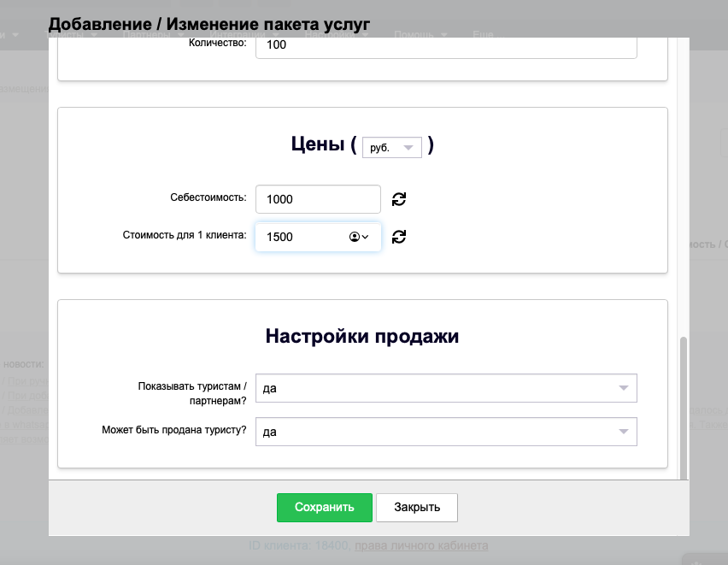Expand the Показывать туристам / партнерам dropdown
This screenshot has width=728, height=565.
446,388
